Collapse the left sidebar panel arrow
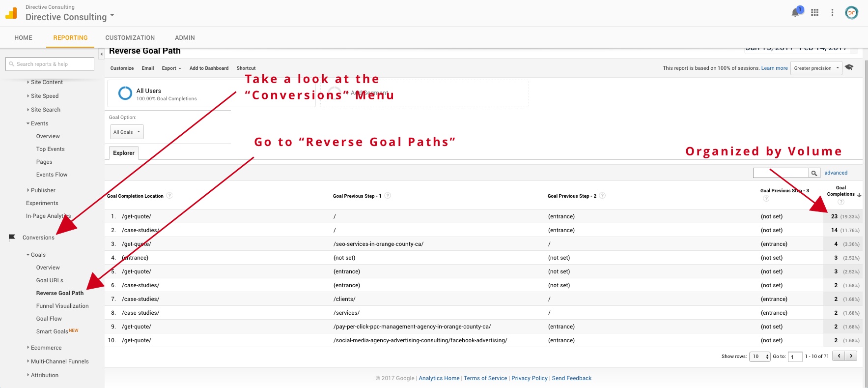 [102, 54]
